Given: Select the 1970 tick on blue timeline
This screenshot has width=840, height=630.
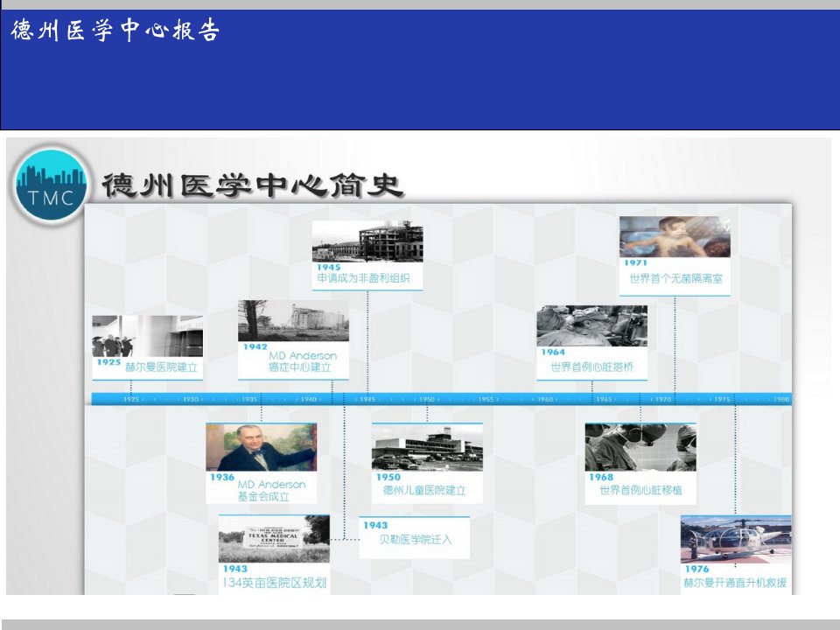Looking at the screenshot, I should (x=663, y=399).
